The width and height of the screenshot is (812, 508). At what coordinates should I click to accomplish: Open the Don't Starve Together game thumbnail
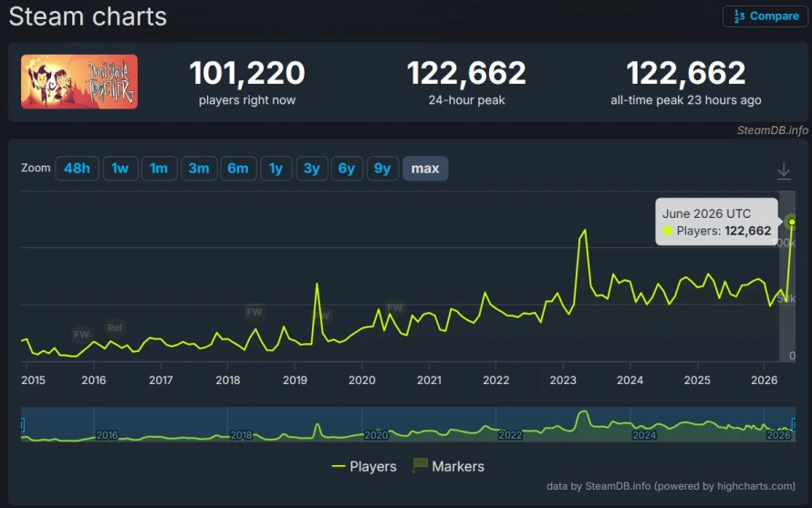[x=79, y=82]
